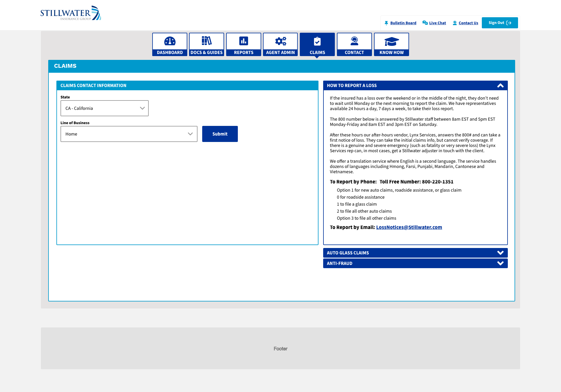This screenshot has height=392, width=561.
Task: Click the 'State' field label
Action: (x=65, y=97)
